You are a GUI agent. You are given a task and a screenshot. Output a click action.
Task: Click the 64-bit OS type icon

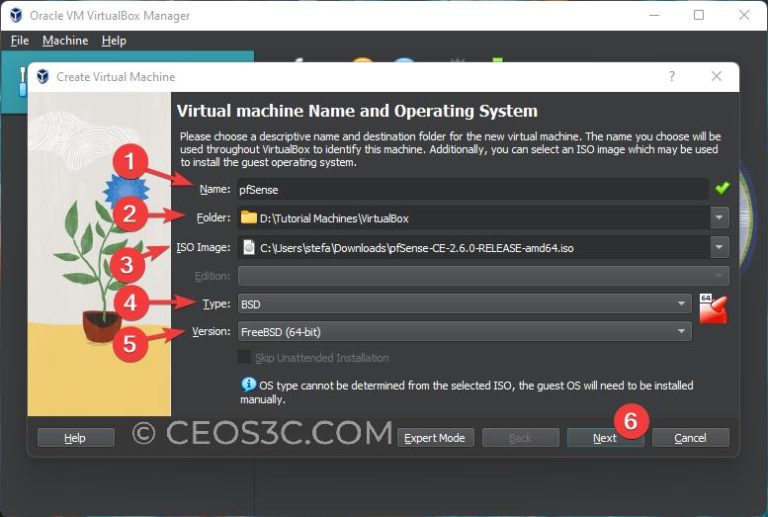pyautogui.click(x=713, y=308)
